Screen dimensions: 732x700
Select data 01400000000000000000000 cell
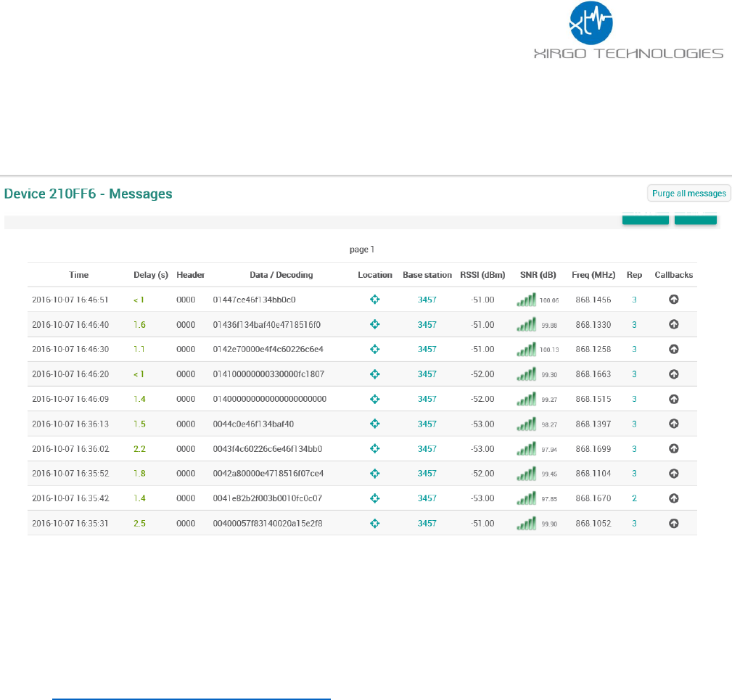(270, 399)
